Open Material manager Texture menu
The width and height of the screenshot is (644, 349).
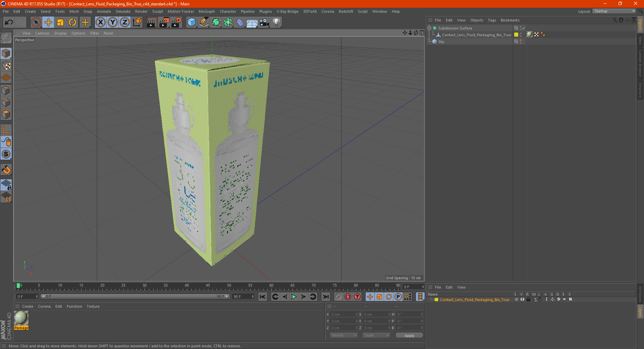click(x=93, y=306)
